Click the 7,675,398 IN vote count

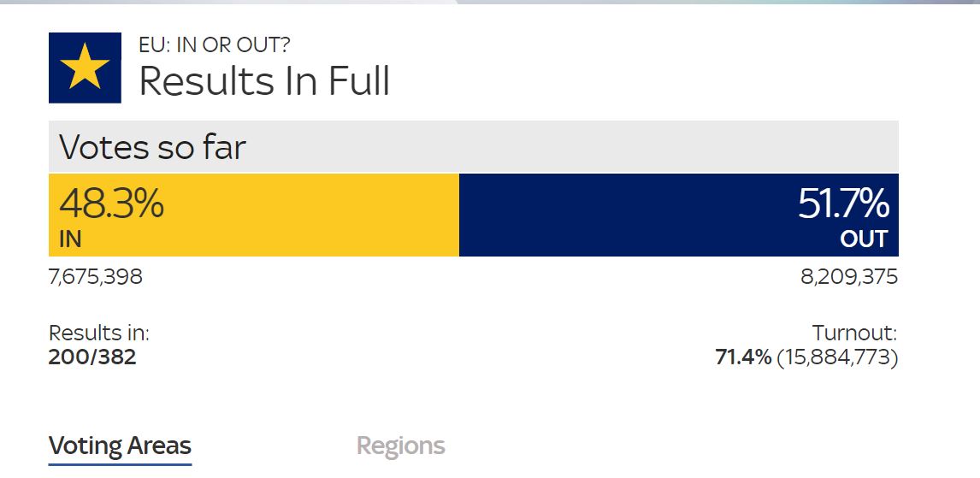[x=96, y=277]
